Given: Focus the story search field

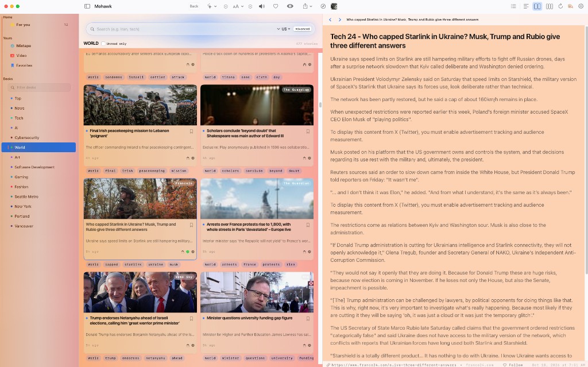Looking at the screenshot, I should (184, 29).
